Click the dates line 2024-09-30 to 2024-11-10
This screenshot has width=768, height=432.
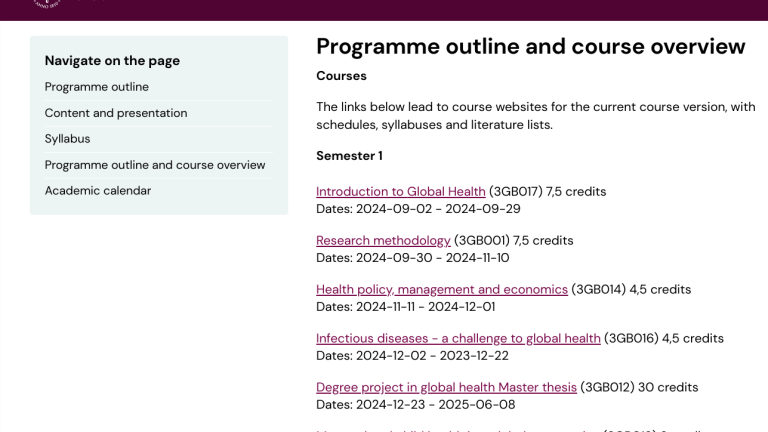point(412,258)
